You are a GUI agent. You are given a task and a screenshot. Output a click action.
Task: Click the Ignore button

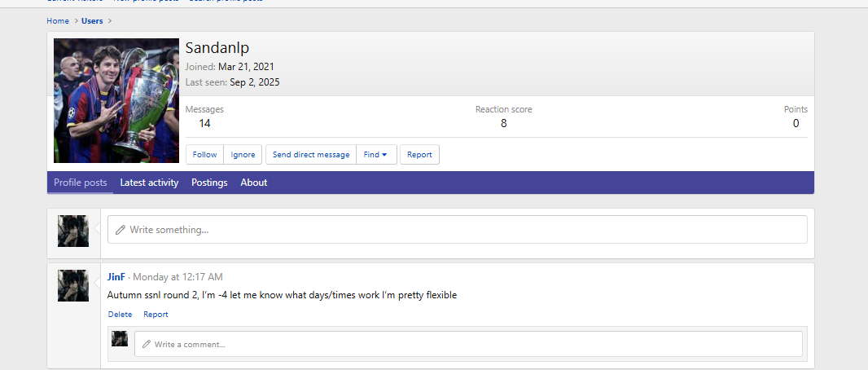click(x=243, y=155)
